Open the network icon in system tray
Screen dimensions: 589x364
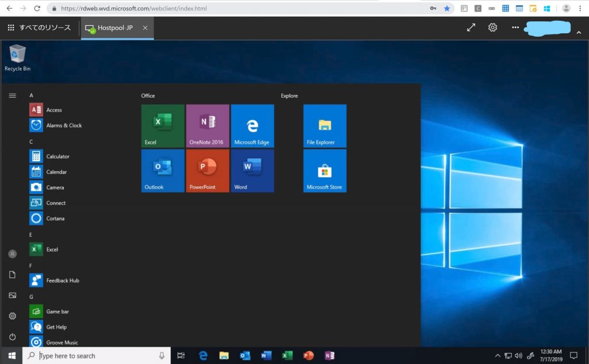tap(508, 355)
